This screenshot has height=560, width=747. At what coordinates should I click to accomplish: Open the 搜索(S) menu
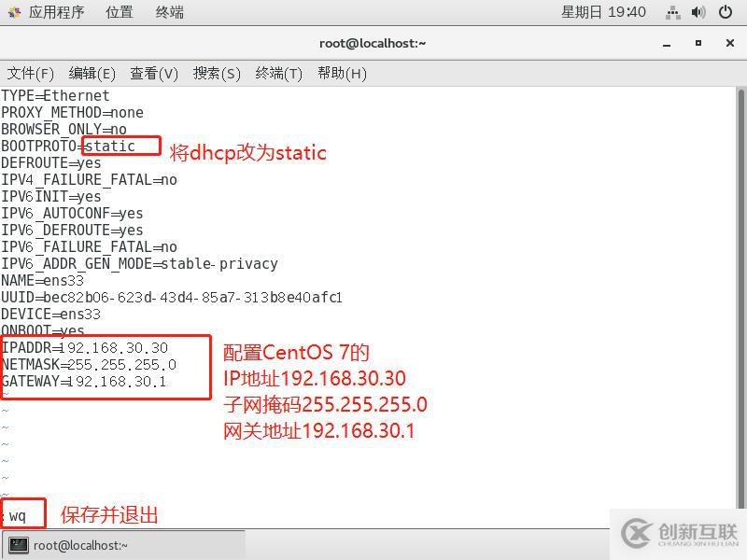point(217,74)
